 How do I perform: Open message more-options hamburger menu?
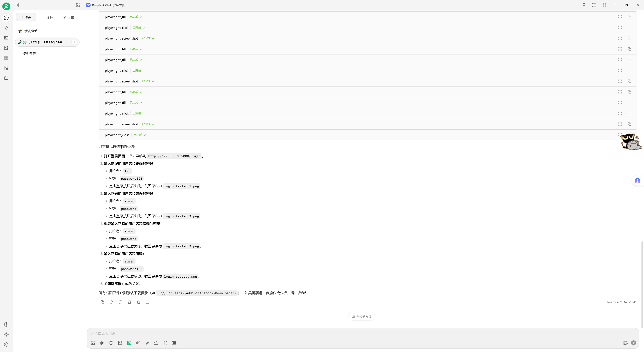pyautogui.click(x=148, y=302)
